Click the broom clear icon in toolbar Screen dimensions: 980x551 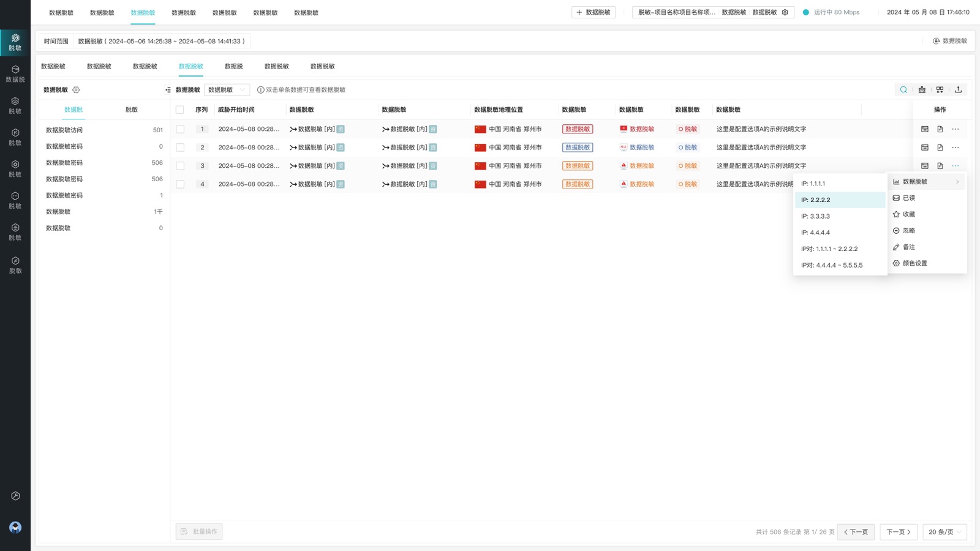click(x=922, y=89)
